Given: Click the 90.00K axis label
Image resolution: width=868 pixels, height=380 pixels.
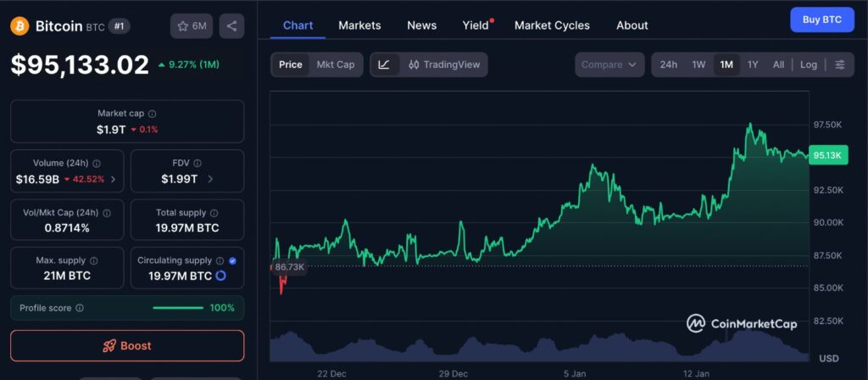Looking at the screenshot, I should click(827, 222).
